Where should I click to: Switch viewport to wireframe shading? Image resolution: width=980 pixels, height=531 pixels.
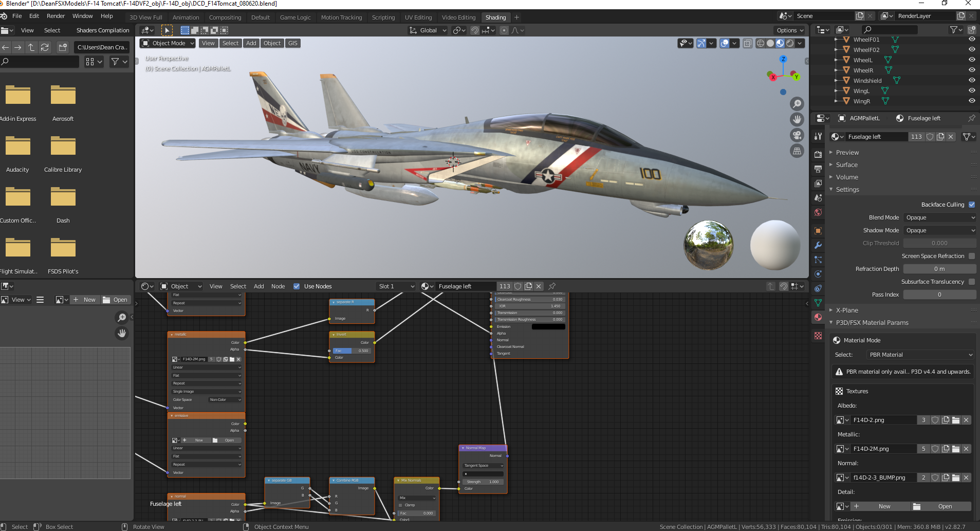tap(761, 43)
